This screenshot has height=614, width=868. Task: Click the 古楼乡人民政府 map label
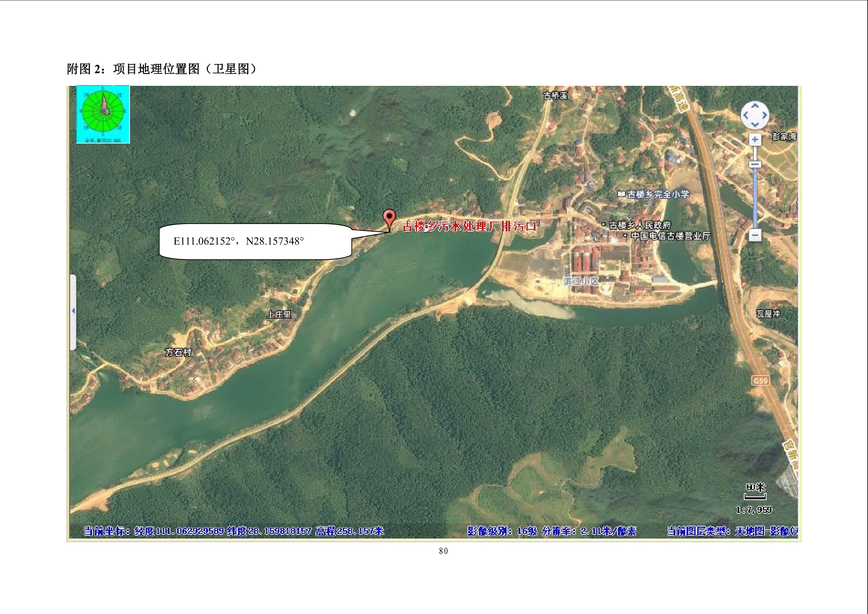tap(639, 225)
